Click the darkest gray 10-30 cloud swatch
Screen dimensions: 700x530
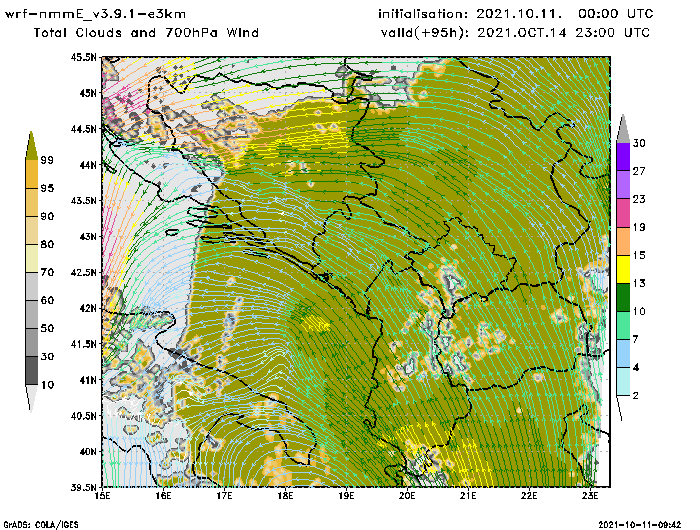[31, 371]
